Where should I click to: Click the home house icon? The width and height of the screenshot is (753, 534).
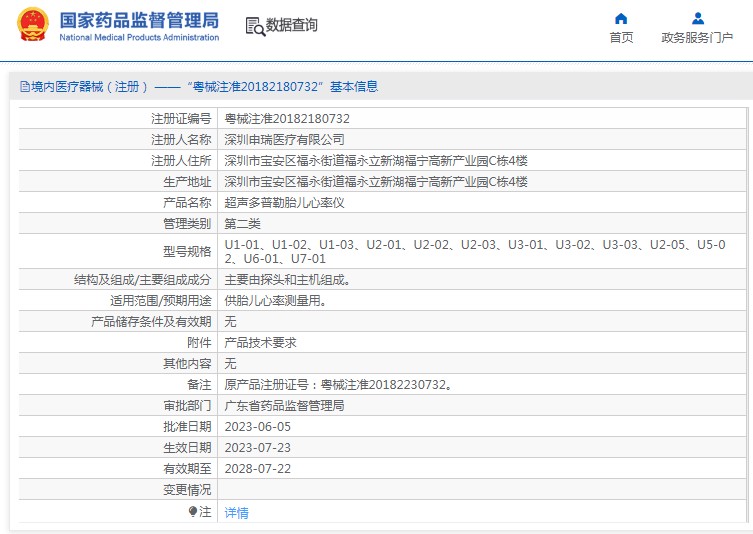tap(621, 18)
